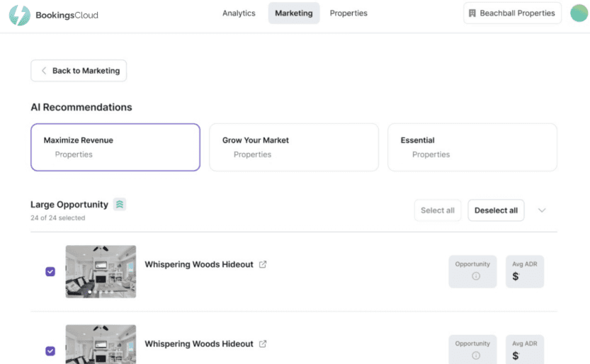Collapse the Large Opportunity section chevron
Viewport: 590px width, 364px height.
541,210
